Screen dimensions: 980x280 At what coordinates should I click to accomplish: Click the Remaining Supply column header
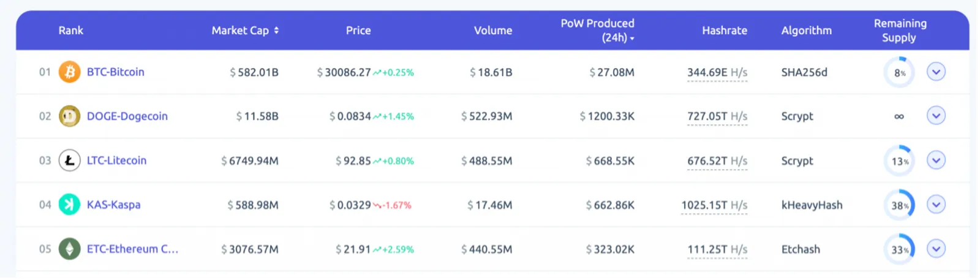click(900, 30)
